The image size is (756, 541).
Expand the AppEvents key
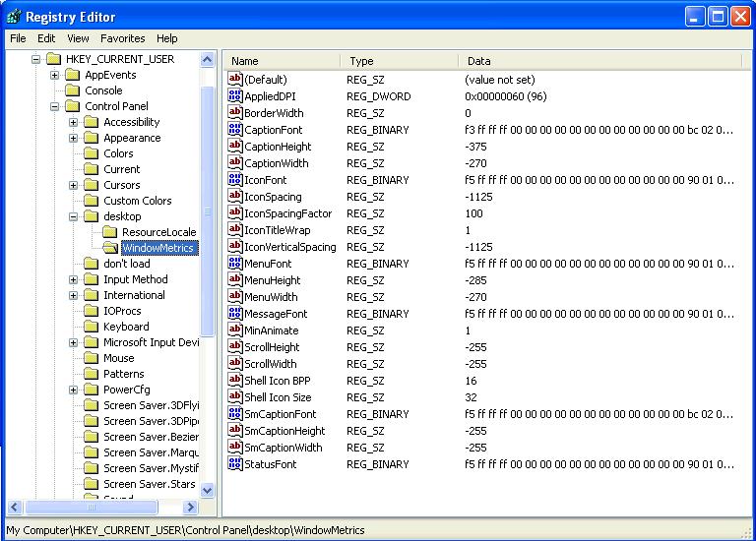(54, 75)
